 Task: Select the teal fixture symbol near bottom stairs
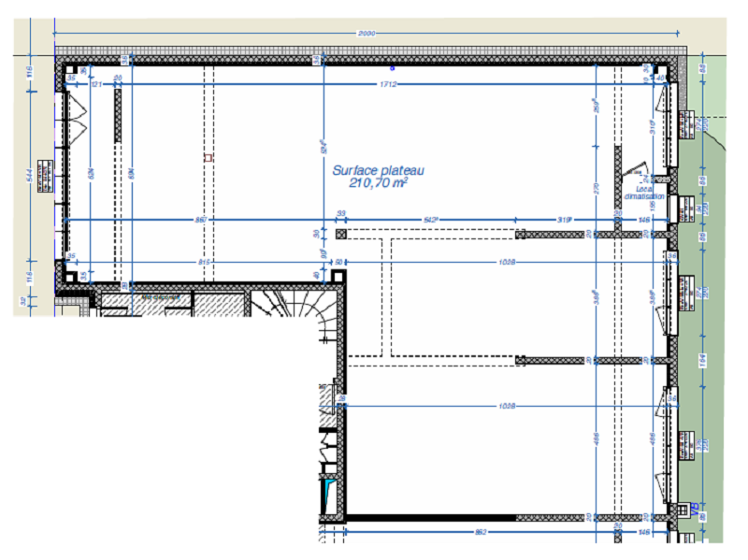pyautogui.click(x=326, y=486)
